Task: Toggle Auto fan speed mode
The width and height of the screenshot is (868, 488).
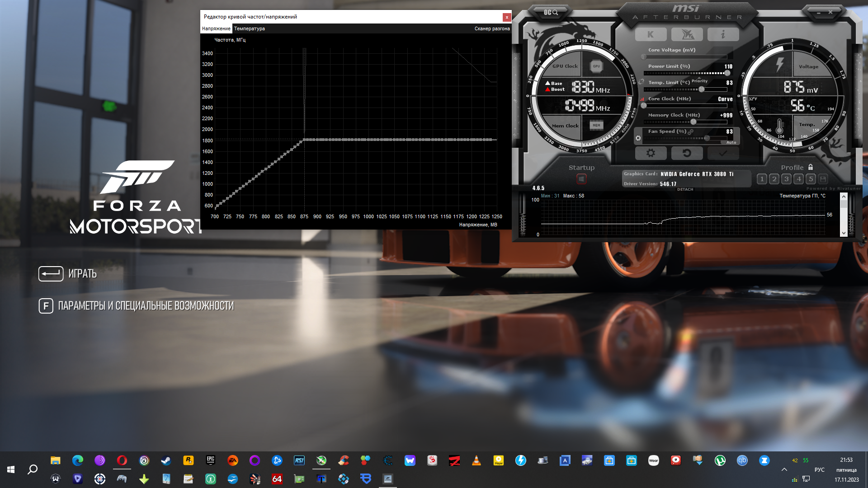Action: [x=731, y=142]
